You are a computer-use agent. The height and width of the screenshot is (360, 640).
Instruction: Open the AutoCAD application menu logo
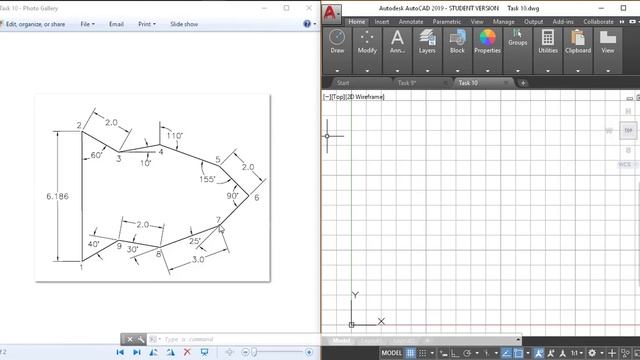[331, 14]
